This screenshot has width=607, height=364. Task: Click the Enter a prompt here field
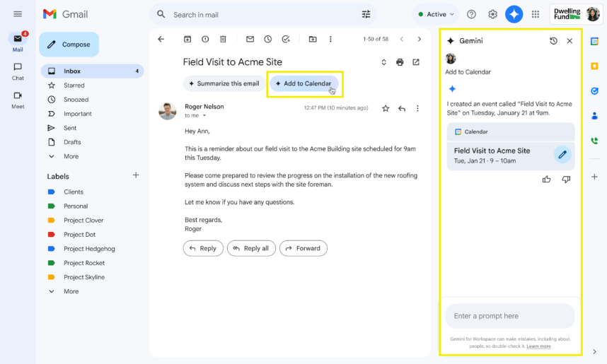click(x=510, y=316)
